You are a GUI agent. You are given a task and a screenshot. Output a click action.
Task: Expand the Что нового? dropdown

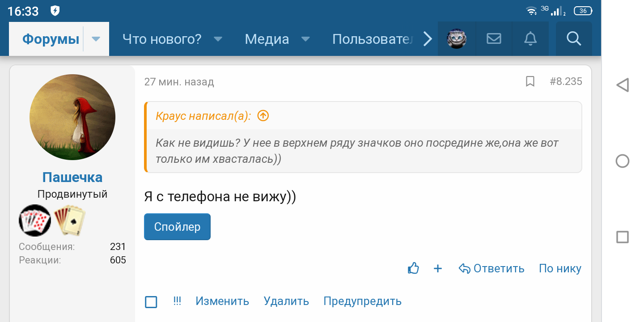point(218,39)
